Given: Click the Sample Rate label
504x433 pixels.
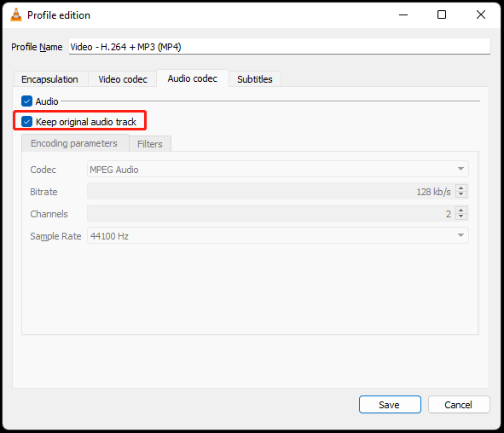Looking at the screenshot, I should pos(55,236).
